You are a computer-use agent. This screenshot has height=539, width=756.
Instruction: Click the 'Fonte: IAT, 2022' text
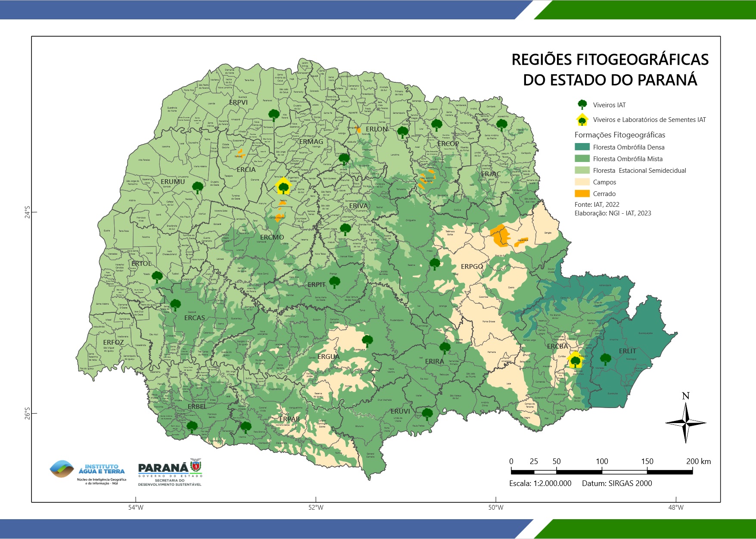597,205
